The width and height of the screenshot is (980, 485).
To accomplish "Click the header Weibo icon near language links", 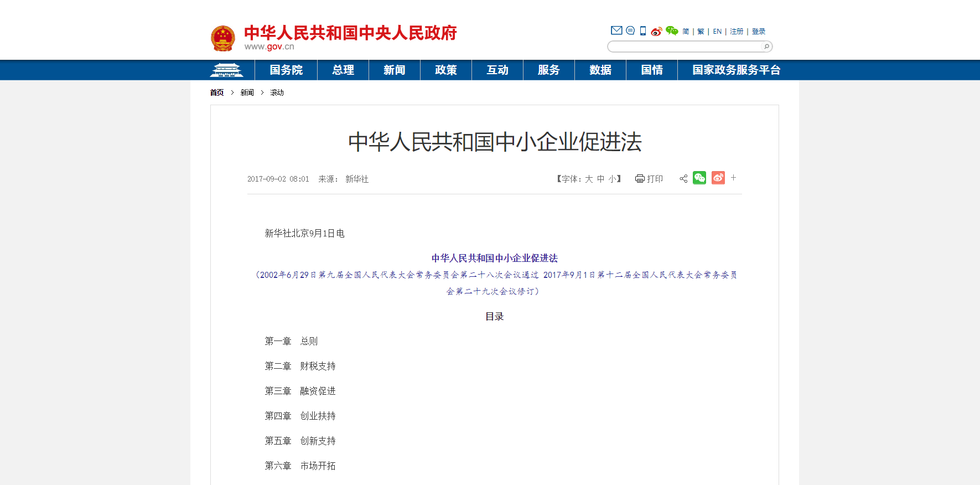I will pyautogui.click(x=656, y=31).
